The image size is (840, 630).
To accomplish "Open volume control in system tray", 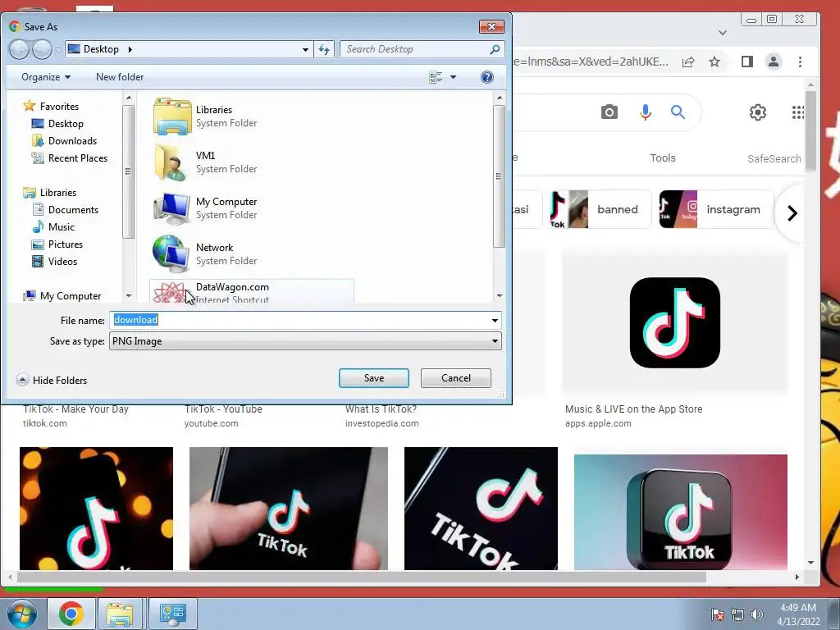I will (757, 614).
